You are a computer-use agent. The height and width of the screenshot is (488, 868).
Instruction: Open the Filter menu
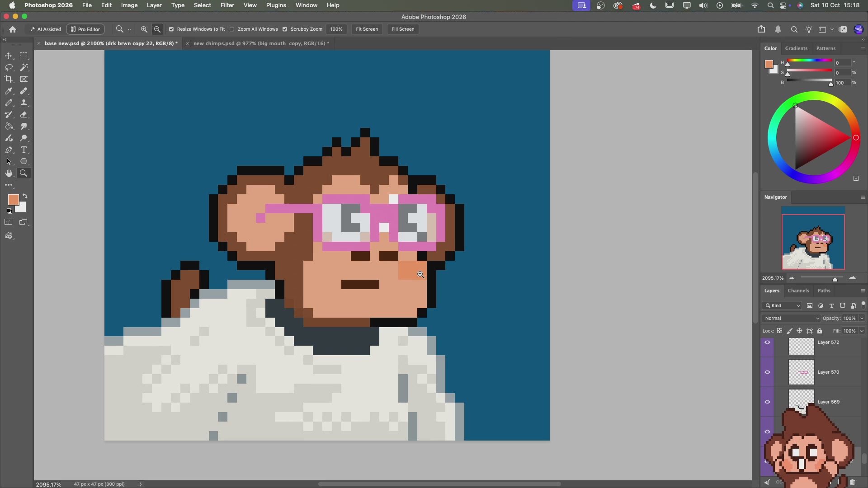coord(227,5)
